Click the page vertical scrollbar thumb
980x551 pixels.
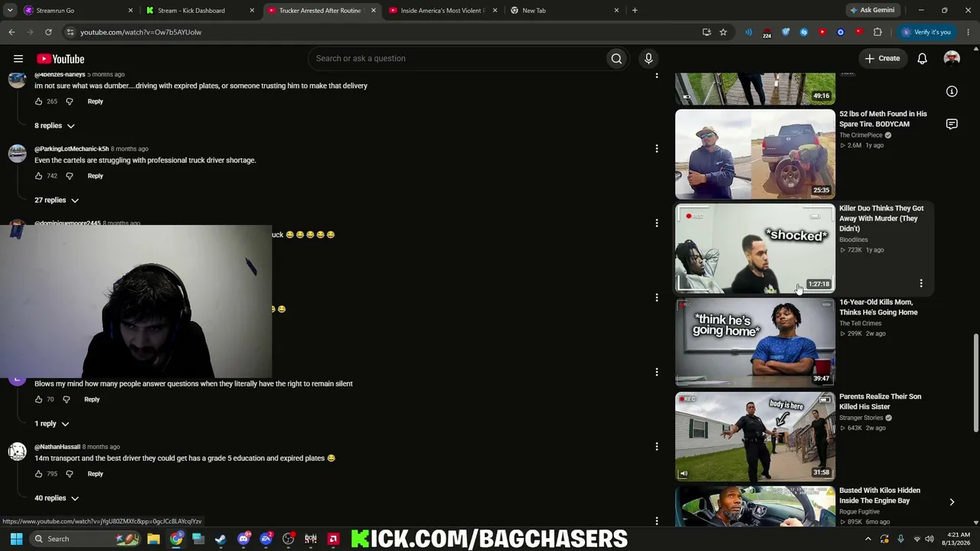point(975,383)
